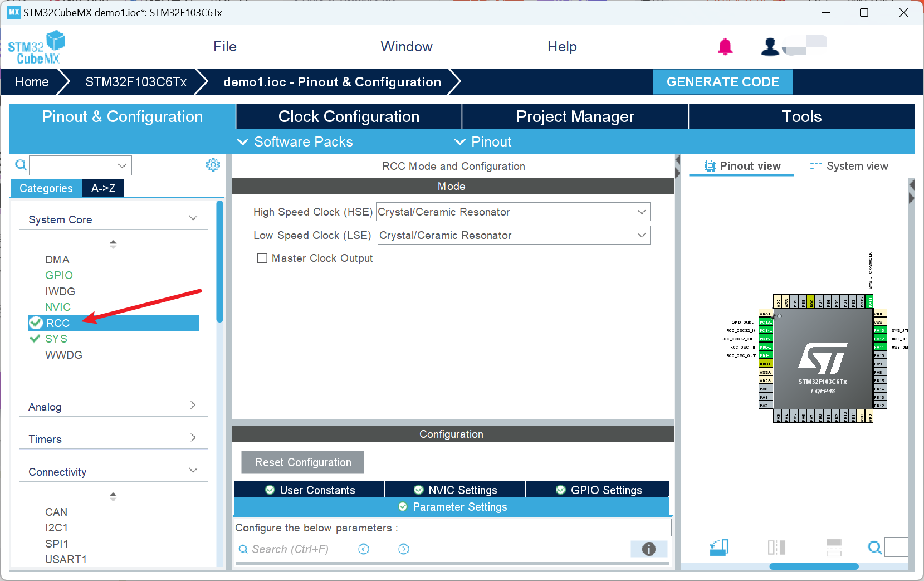Click the pin search input box
The height and width of the screenshot is (581, 924).
(897, 547)
